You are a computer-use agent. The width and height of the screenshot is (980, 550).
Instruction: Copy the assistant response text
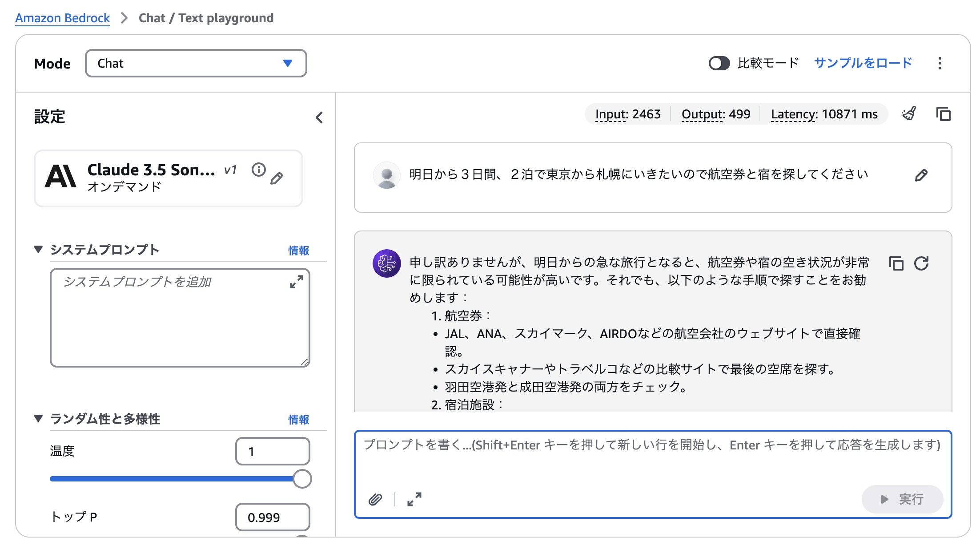(896, 263)
